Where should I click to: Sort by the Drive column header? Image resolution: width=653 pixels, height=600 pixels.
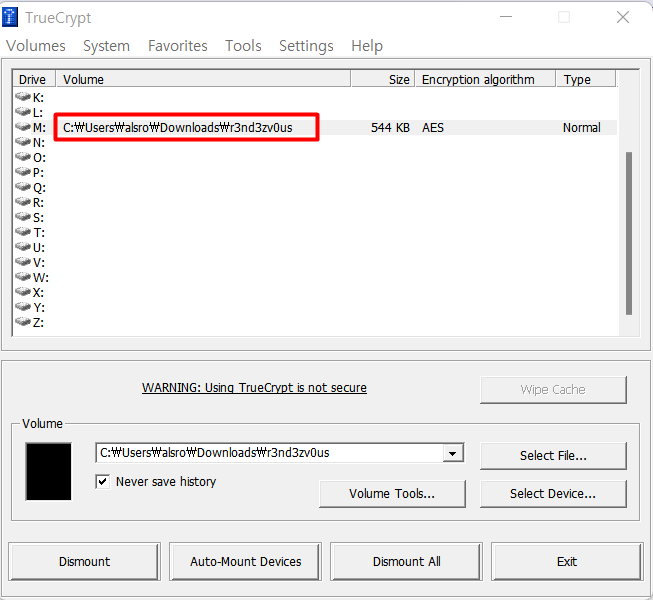[x=34, y=79]
